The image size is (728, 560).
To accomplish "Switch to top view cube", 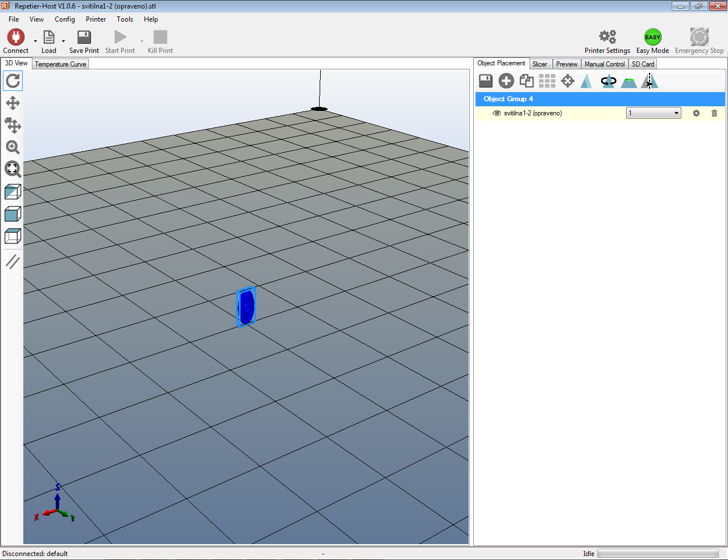I will pos(13,236).
